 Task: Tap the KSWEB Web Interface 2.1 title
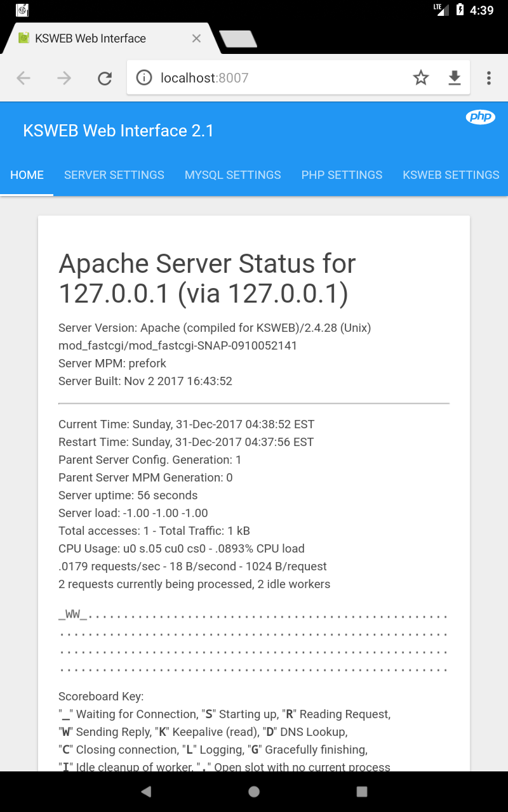pyautogui.click(x=118, y=131)
